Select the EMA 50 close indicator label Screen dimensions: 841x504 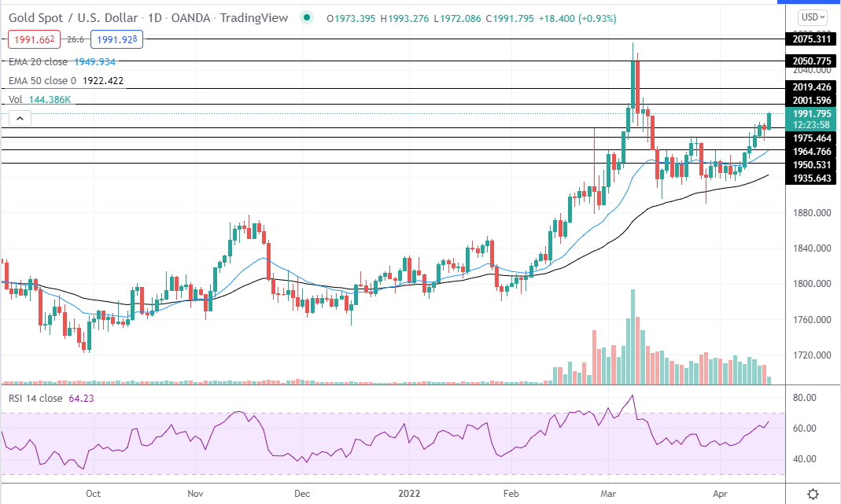(42, 81)
